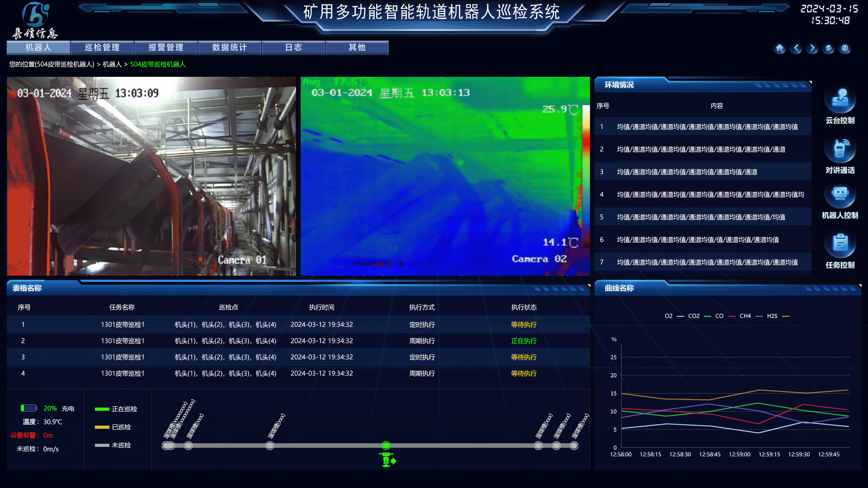Click the home icon button
Image resolution: width=868 pixels, height=488 pixels.
coord(779,48)
